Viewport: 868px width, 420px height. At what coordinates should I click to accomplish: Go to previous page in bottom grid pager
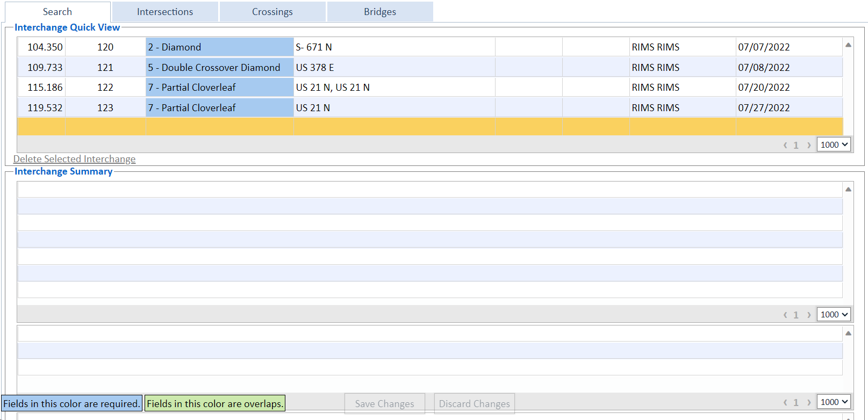tap(785, 402)
